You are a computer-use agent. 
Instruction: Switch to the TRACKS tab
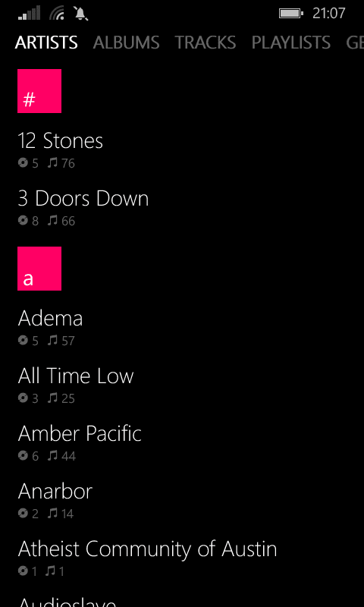click(206, 42)
